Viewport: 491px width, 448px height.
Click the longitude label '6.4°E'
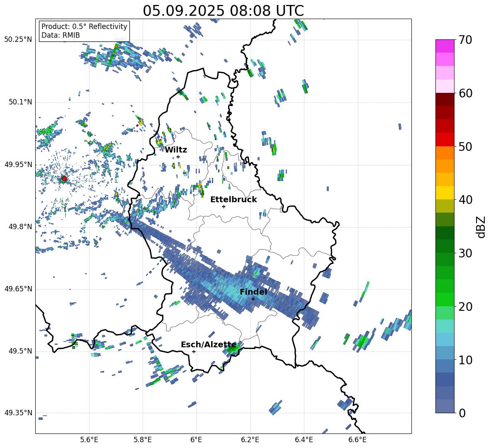pos(304,440)
